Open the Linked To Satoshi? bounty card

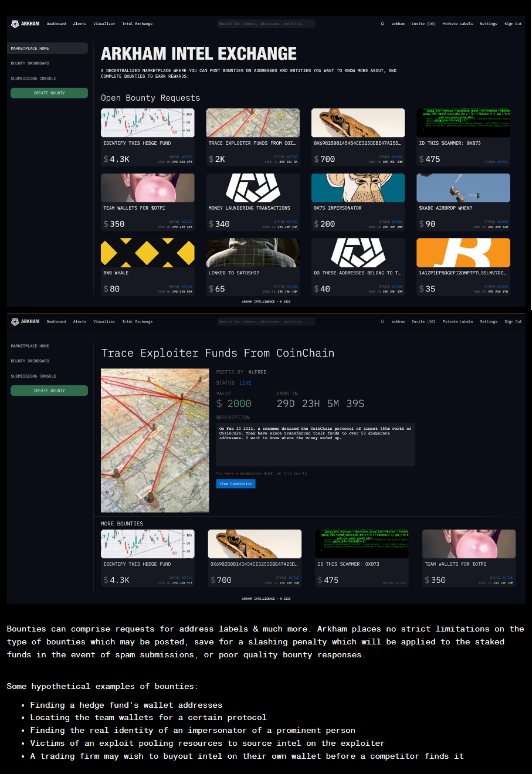click(253, 267)
